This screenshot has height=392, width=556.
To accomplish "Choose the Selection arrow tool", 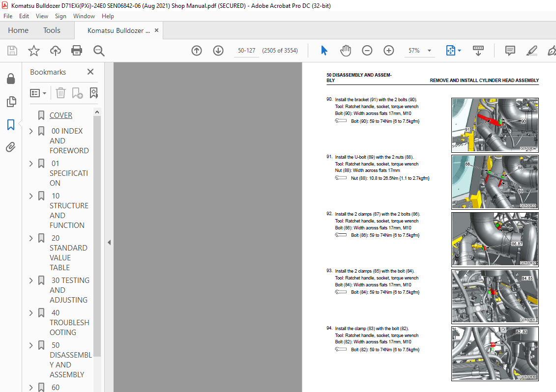I will click(x=324, y=51).
